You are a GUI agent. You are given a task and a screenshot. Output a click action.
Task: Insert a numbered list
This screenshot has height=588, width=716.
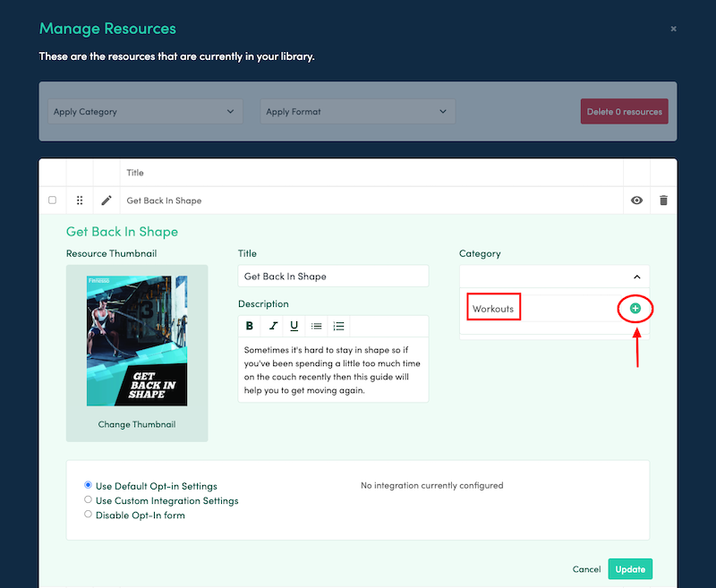tap(338, 326)
